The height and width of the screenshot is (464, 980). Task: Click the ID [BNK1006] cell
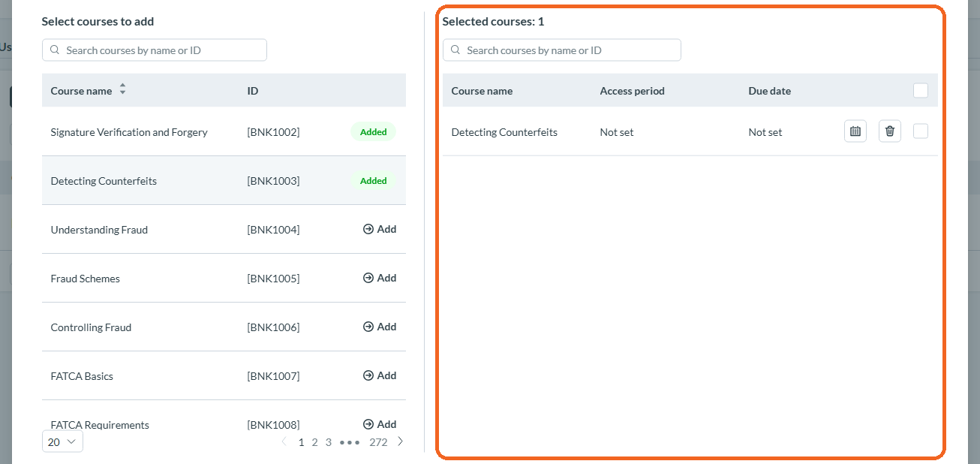click(x=273, y=327)
